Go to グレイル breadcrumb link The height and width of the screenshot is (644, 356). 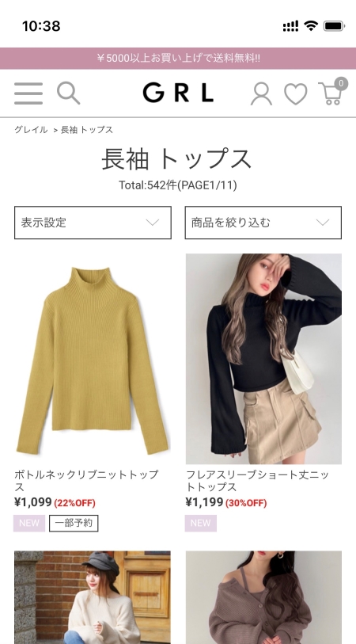(x=31, y=130)
